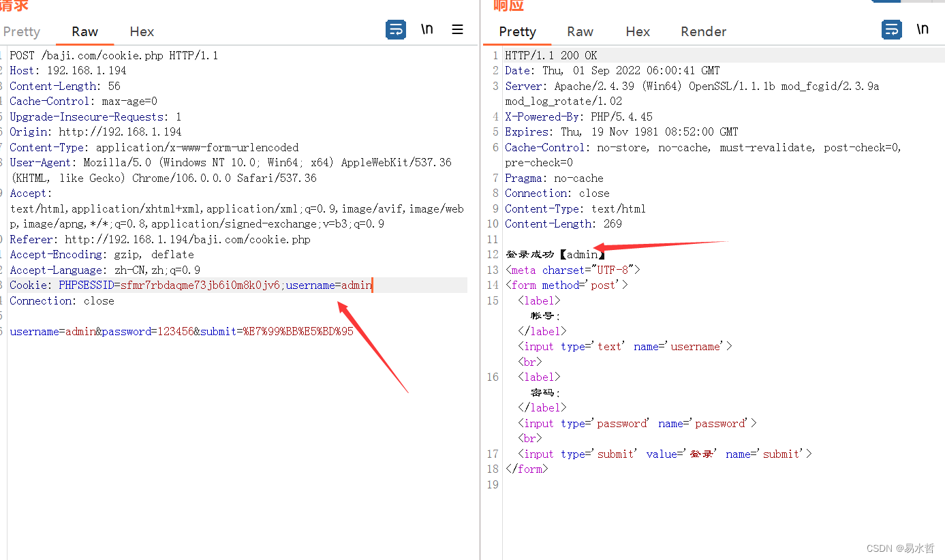Toggle show newline characters in response panel
This screenshot has height=560, width=945.
point(923,29)
